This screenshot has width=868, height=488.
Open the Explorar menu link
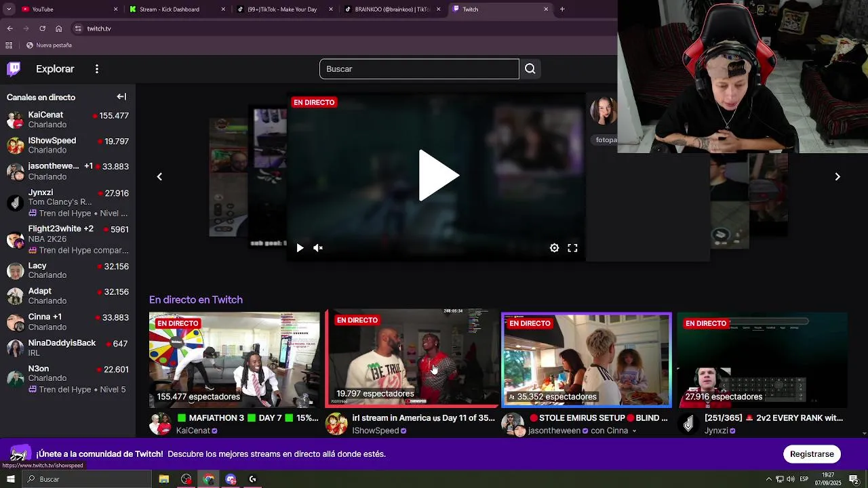tap(55, 69)
